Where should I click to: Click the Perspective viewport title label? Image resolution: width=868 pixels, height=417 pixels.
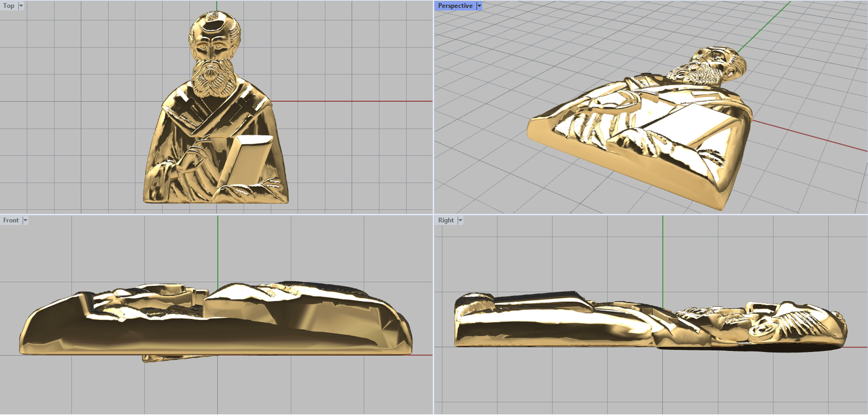(x=455, y=6)
